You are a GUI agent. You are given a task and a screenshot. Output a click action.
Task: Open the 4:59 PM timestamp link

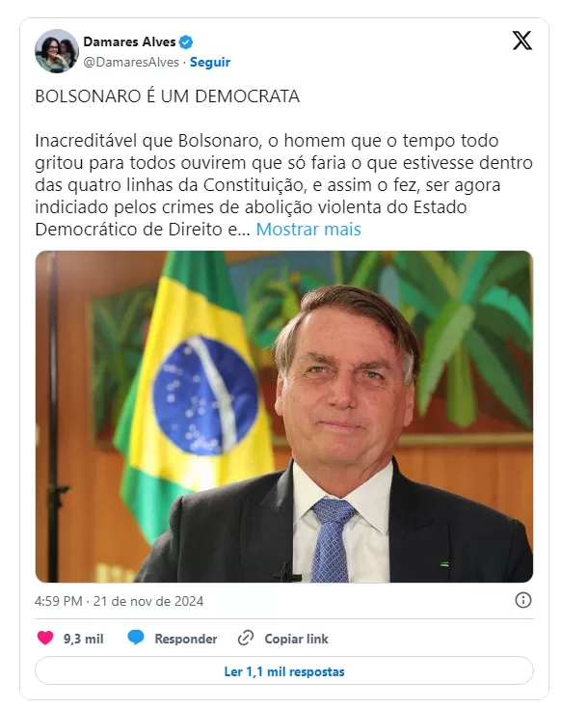58,601
